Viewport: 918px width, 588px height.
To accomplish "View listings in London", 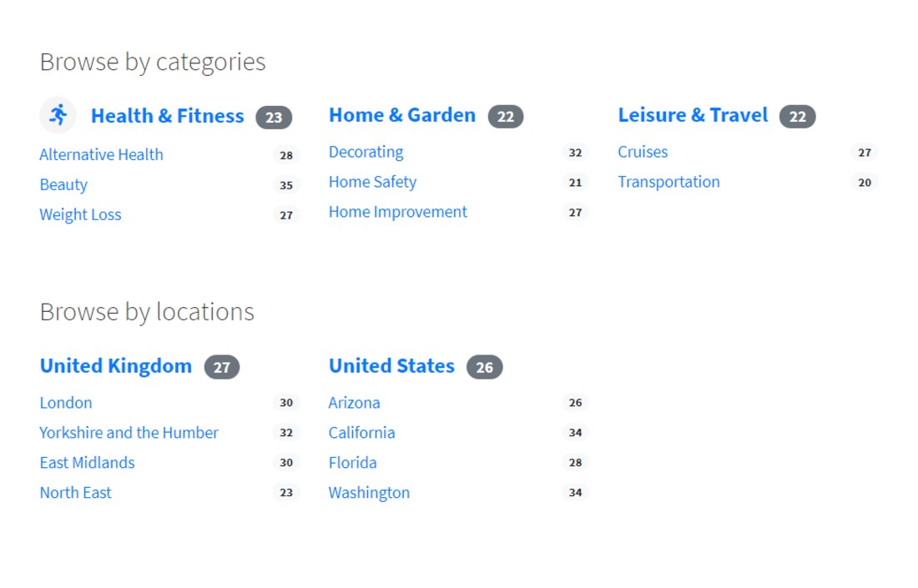I will click(x=66, y=402).
